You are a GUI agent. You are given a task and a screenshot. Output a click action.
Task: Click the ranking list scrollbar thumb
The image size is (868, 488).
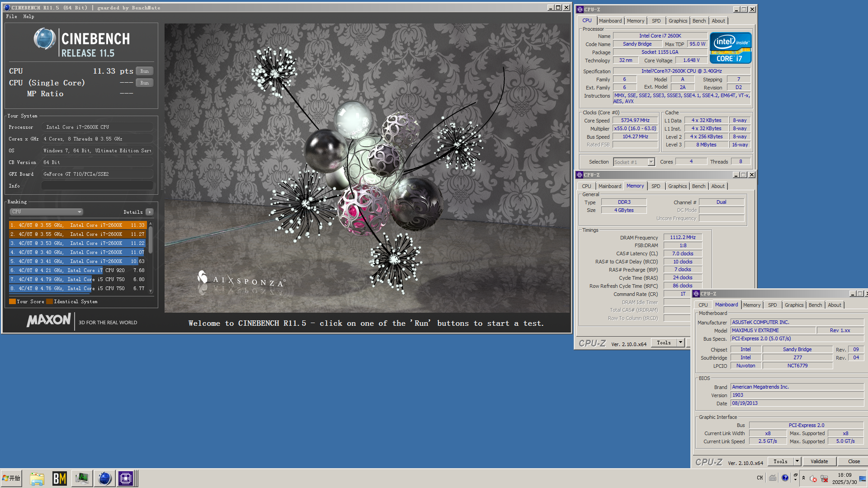151,239
